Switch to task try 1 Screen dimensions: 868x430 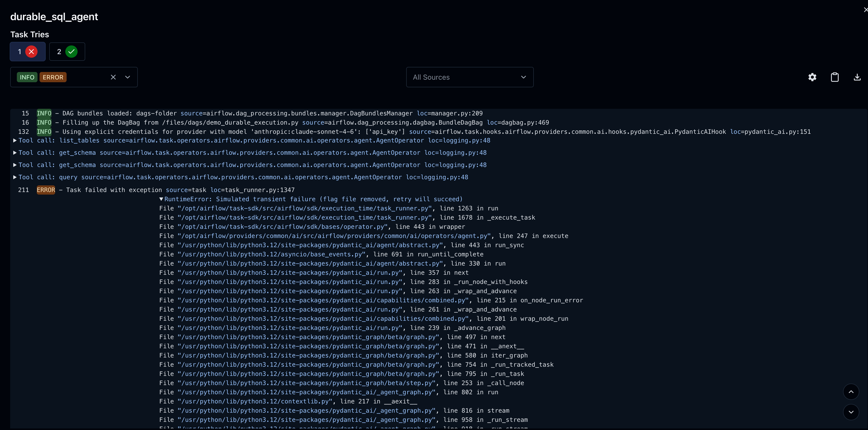coord(19,52)
